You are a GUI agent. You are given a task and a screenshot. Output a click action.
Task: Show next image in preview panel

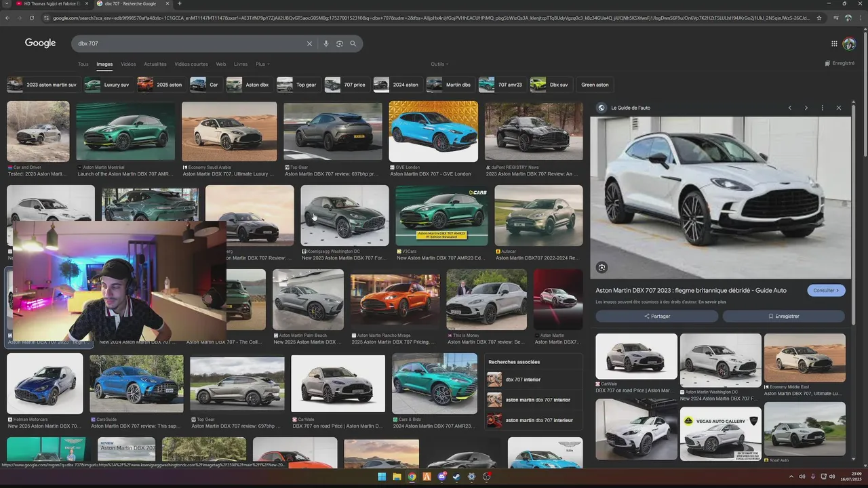806,108
